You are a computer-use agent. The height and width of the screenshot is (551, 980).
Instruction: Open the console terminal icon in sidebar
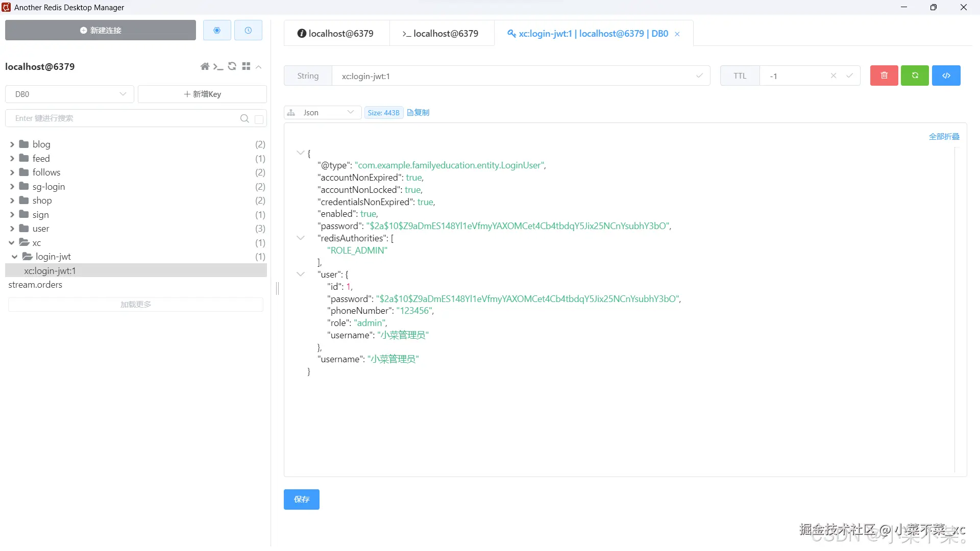218,67
